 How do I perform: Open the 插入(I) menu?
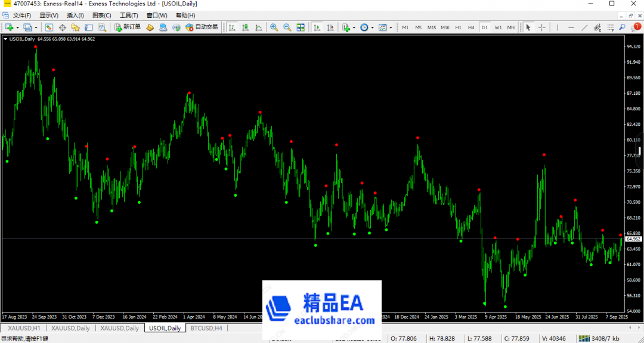pyautogui.click(x=75, y=15)
